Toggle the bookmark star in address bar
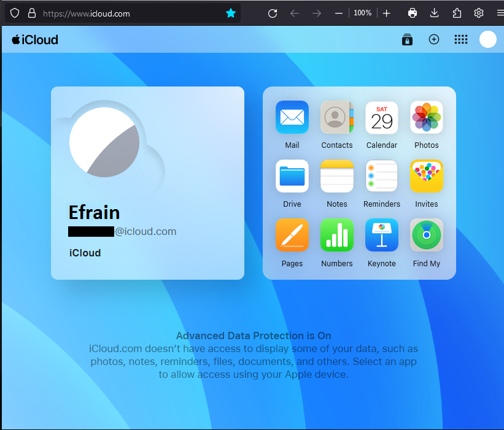The image size is (504, 430). 230,12
